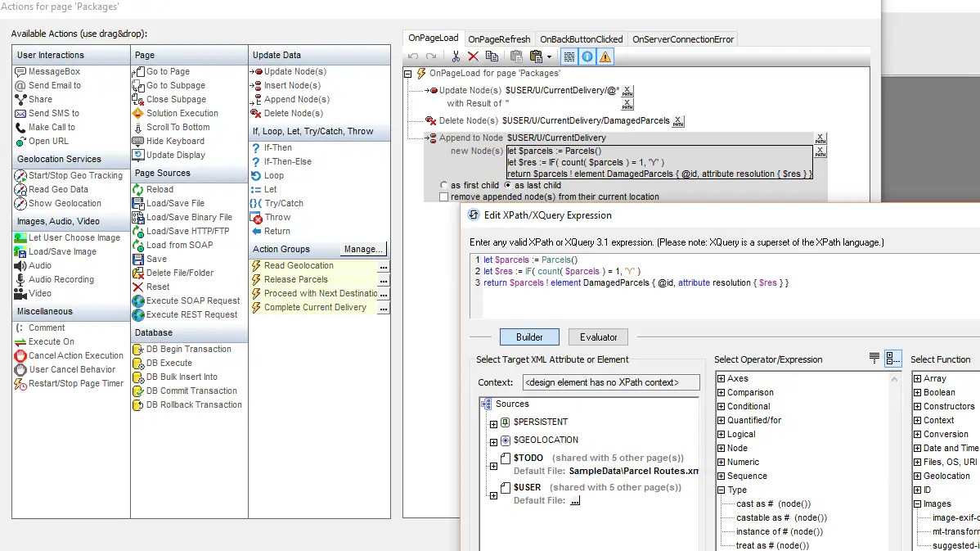Image resolution: width=980 pixels, height=551 pixels.
Task: Switch to the OnPageRefresh tab
Action: tap(499, 39)
